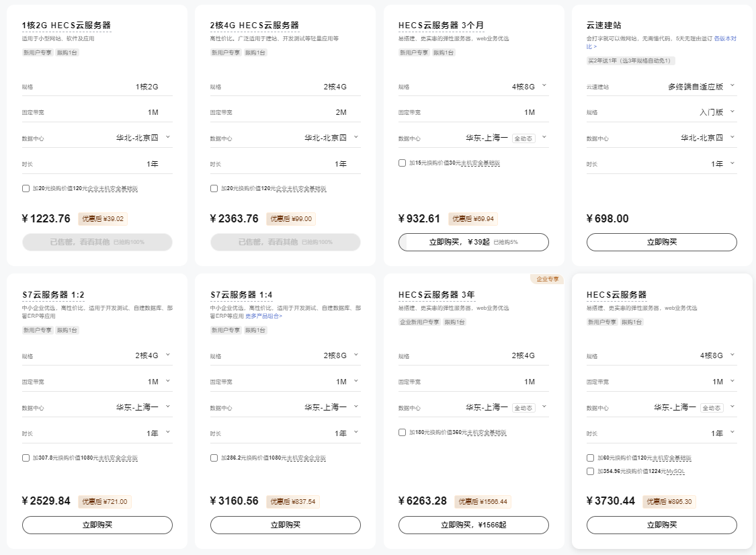
Task: Open the 1核2G HECS云服务器 title
Action: tap(67, 25)
